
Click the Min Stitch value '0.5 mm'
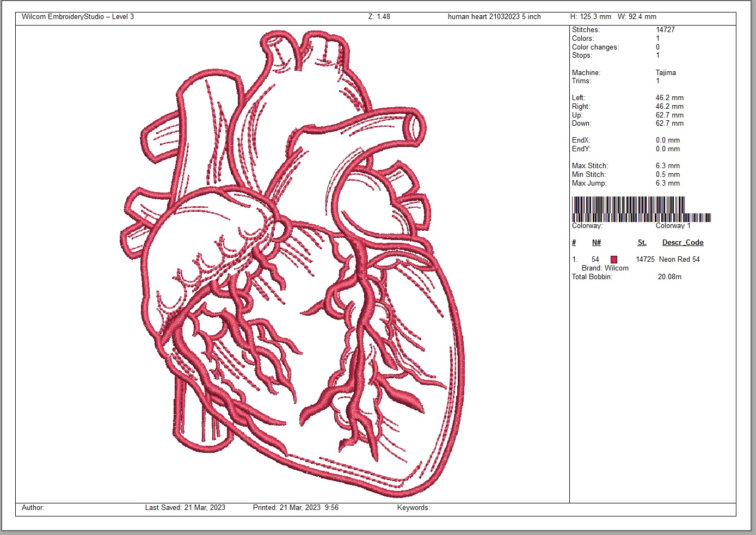coord(668,175)
